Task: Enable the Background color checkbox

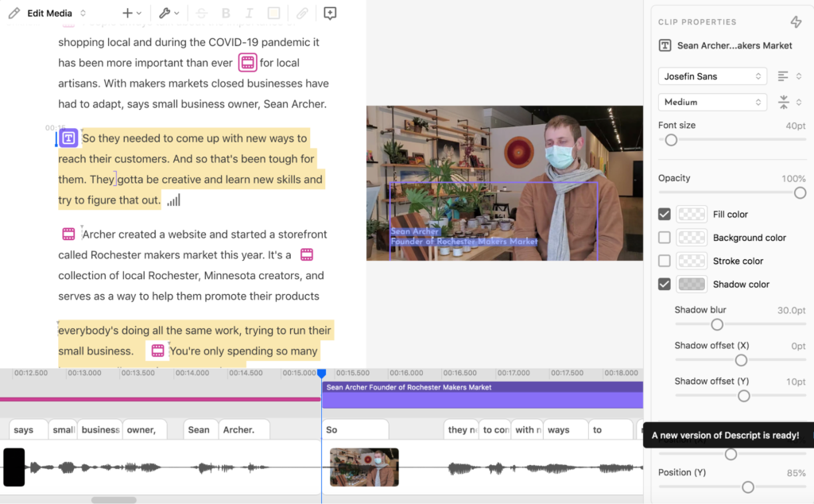Action: 665,237
